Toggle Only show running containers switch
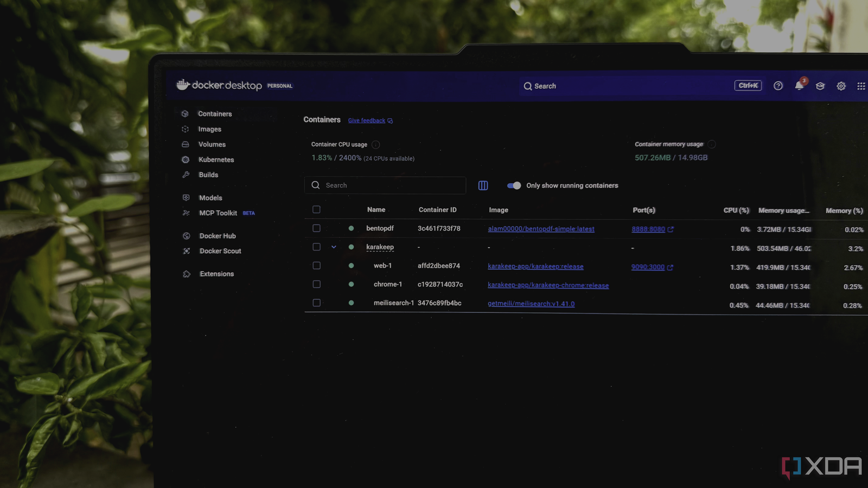Image resolution: width=868 pixels, height=488 pixels. pos(514,185)
